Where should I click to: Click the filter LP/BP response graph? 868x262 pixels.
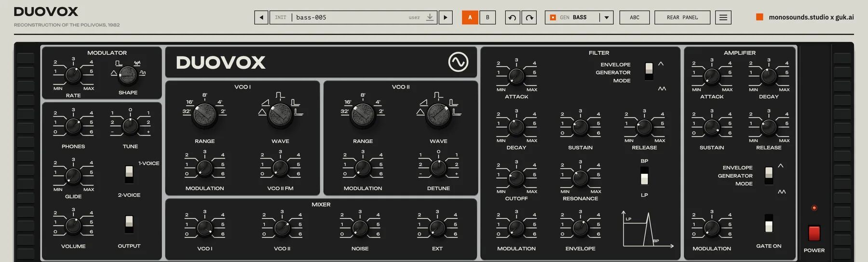pyautogui.click(x=648, y=230)
